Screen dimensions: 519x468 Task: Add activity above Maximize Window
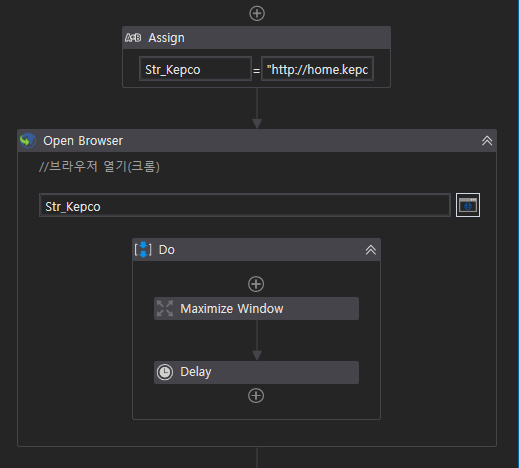256,284
